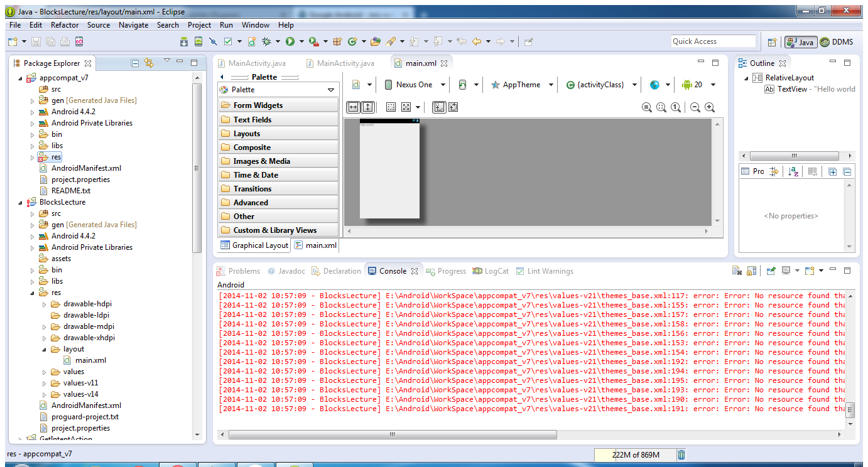This screenshot has height=467, width=868.
Task: Click the Open Type folder icon
Action: tap(375, 41)
